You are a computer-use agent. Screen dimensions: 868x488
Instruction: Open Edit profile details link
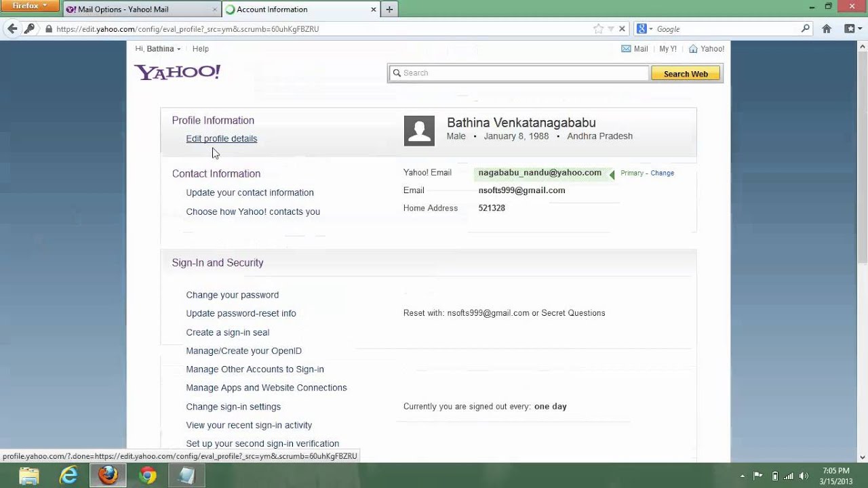222,138
